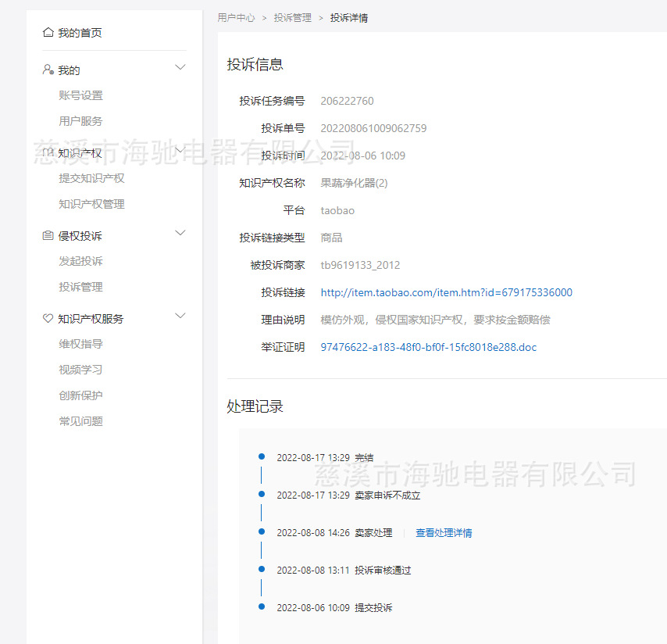Click the 卖家处理 timeline marker dot

pos(262,531)
